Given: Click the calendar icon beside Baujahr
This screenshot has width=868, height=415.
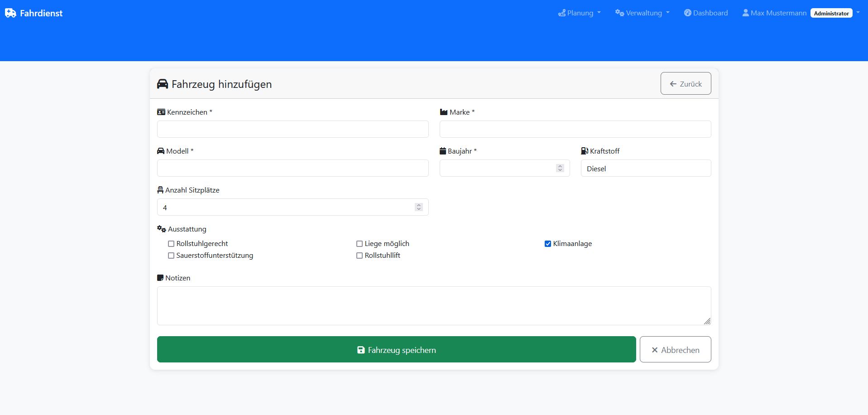Looking at the screenshot, I should pos(443,151).
